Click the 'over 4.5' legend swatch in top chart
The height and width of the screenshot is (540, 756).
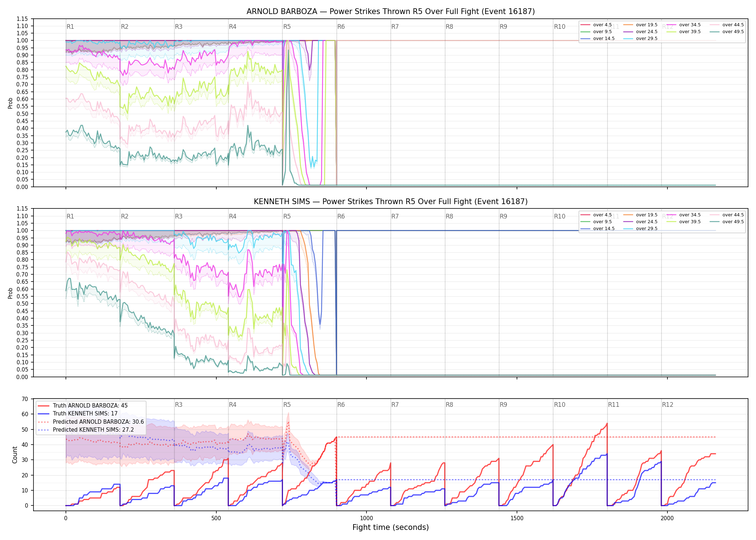coord(585,25)
